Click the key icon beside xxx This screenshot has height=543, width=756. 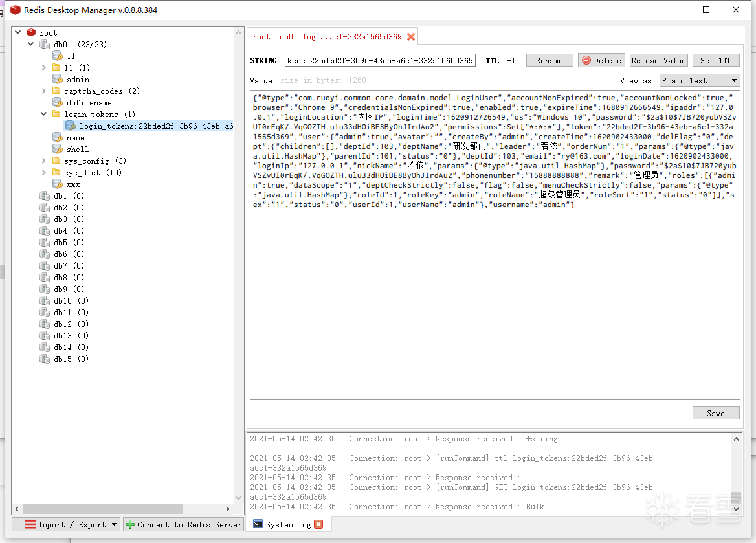point(58,184)
